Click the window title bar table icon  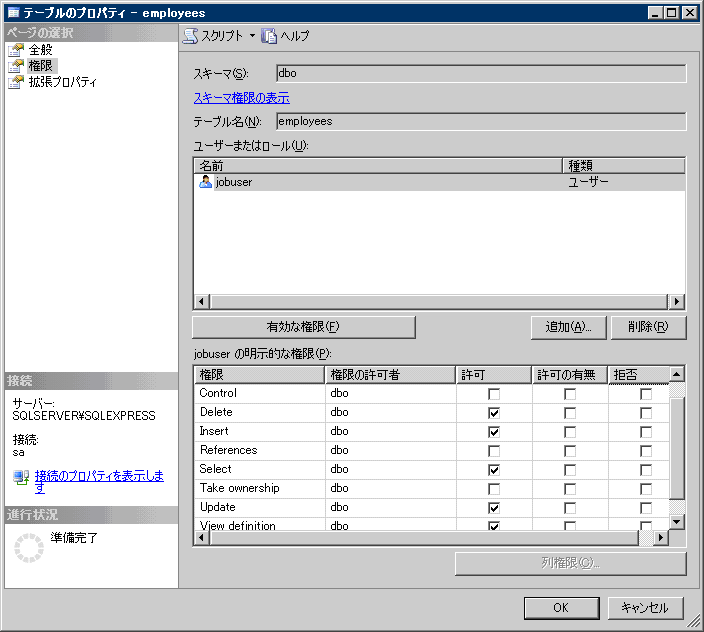click(x=13, y=13)
